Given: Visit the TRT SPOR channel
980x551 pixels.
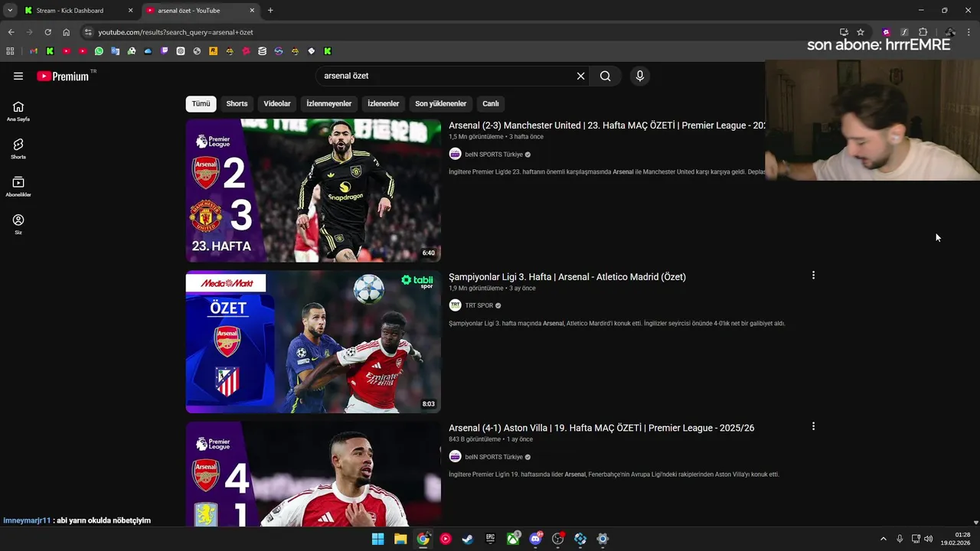Looking at the screenshot, I should point(479,305).
